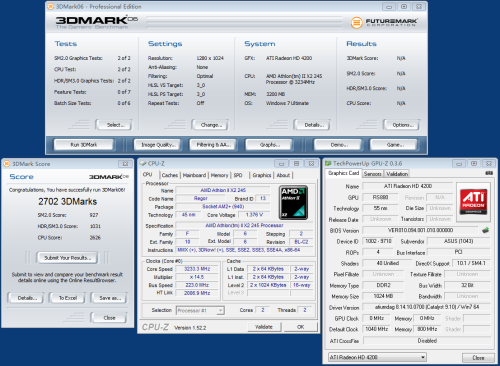Export the score with To Excel button

[x=68, y=298]
